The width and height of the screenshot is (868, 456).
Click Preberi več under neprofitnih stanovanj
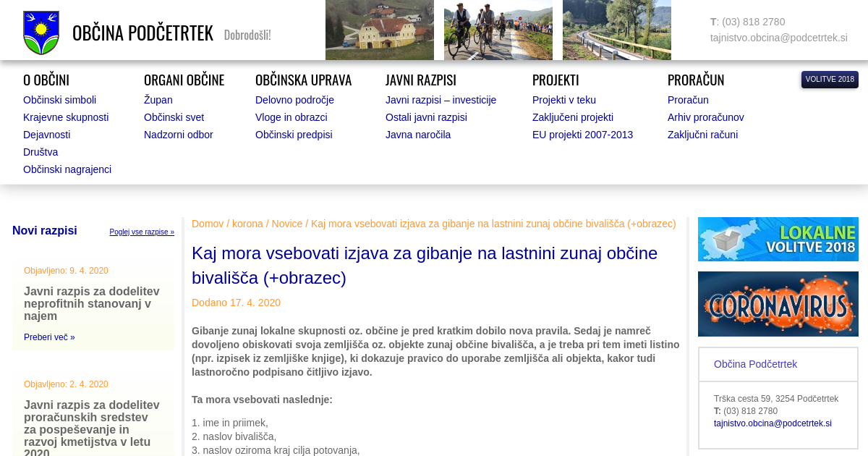coord(49,337)
